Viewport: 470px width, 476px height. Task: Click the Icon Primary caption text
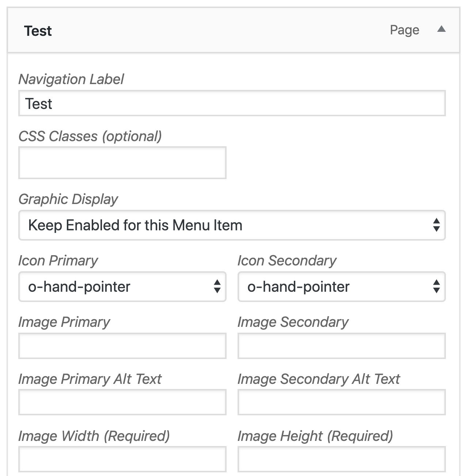[58, 261]
